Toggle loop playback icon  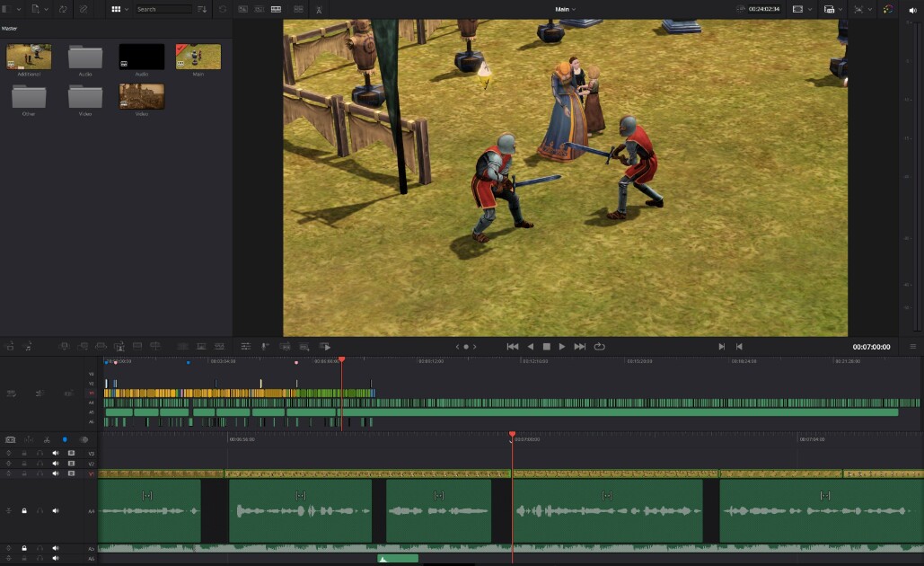[599, 347]
